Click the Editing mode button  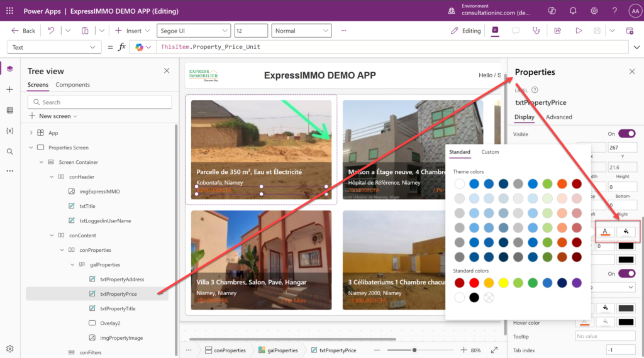[465, 31]
